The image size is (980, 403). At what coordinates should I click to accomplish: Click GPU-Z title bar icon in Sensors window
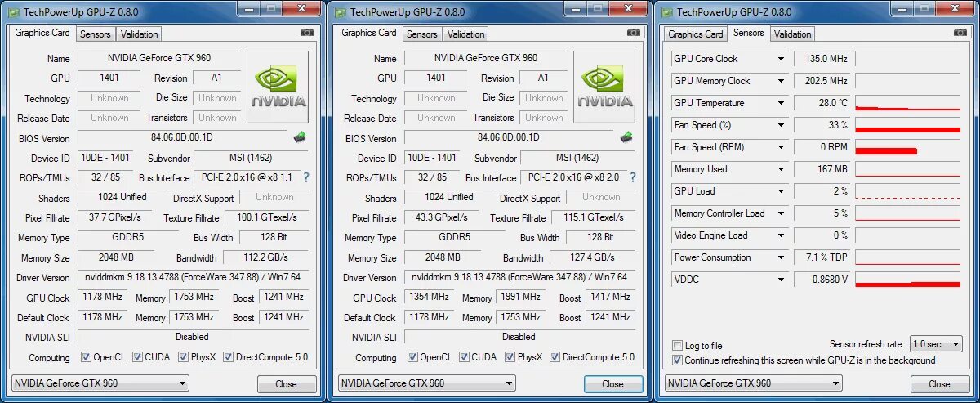pos(667,11)
